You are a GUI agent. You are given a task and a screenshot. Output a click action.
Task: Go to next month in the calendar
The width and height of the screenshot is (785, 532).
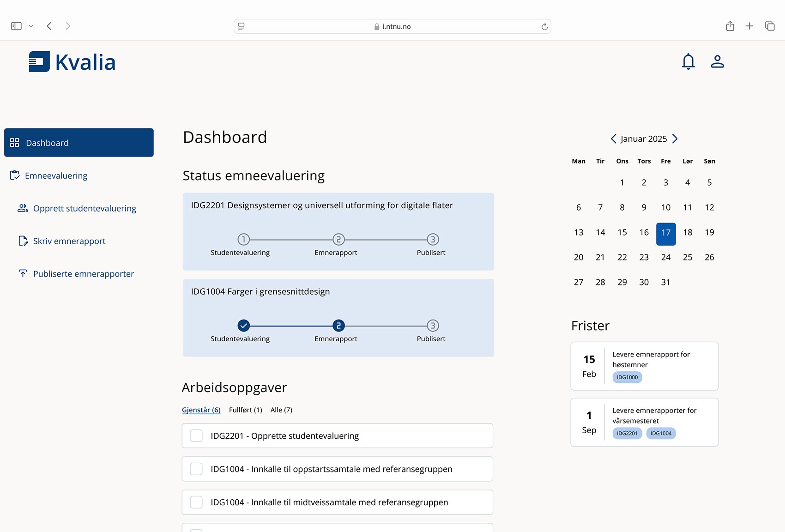[675, 139]
